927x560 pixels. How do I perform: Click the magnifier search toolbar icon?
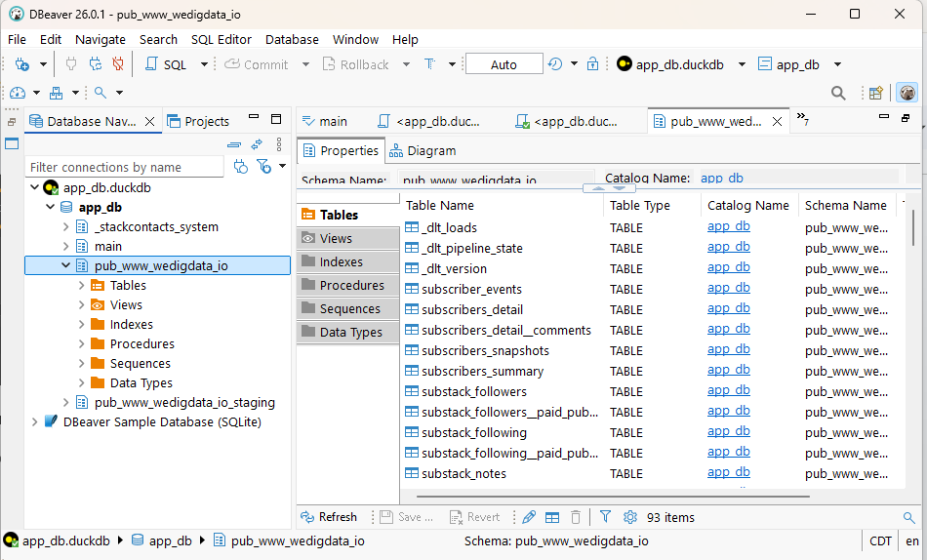[101, 93]
